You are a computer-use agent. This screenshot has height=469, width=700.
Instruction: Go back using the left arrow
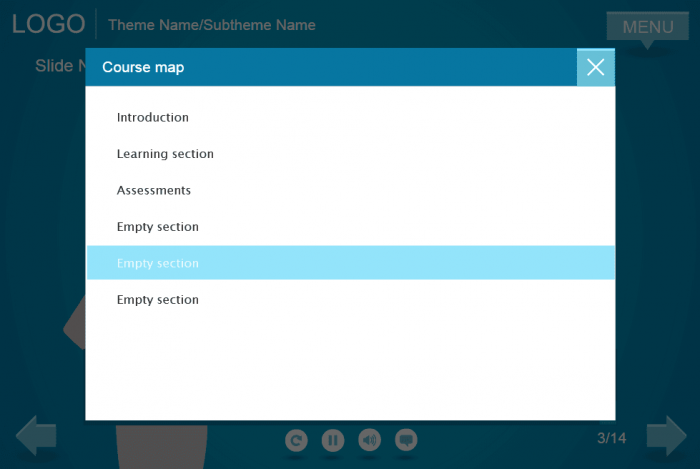coord(36,436)
